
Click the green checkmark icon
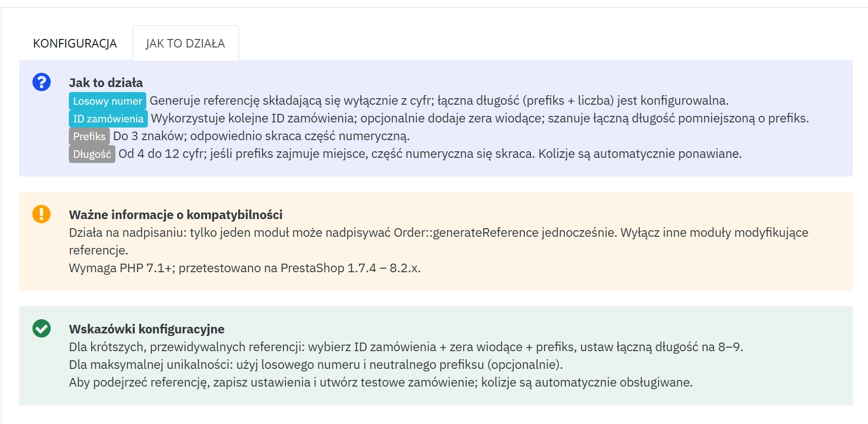pos(41,328)
